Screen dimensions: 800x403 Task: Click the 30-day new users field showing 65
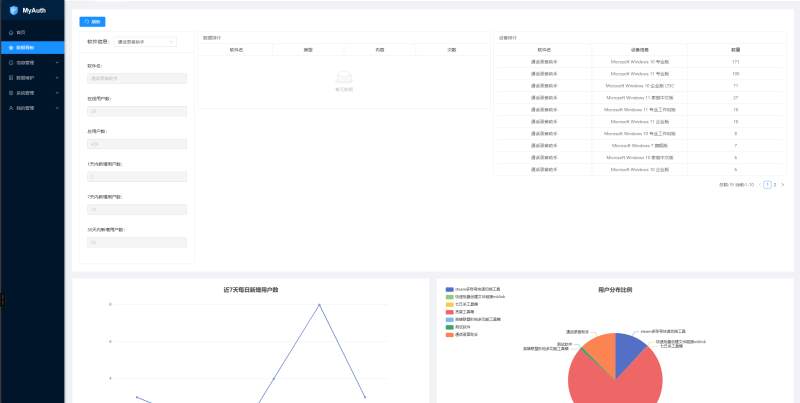pos(137,242)
